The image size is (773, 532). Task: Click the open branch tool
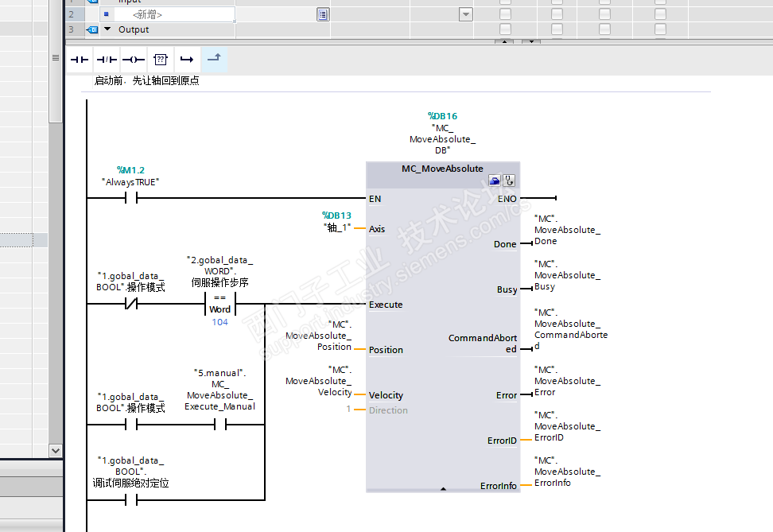(187, 60)
